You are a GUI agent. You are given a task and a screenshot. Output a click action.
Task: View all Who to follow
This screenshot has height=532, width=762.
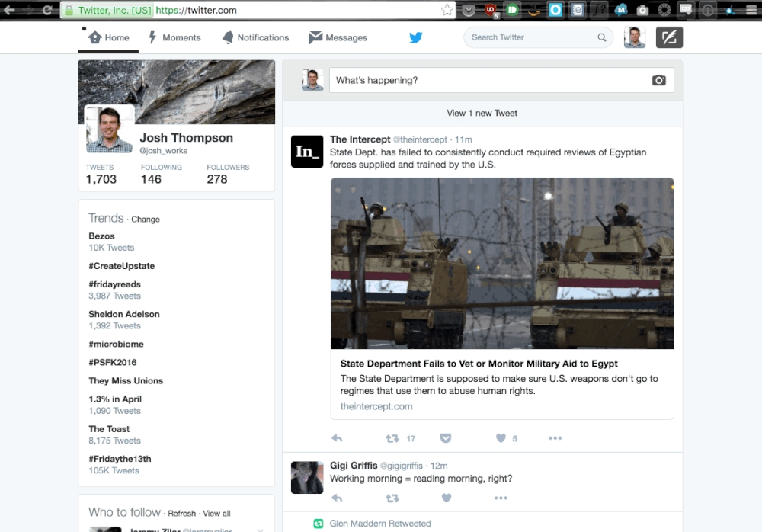tap(216, 514)
